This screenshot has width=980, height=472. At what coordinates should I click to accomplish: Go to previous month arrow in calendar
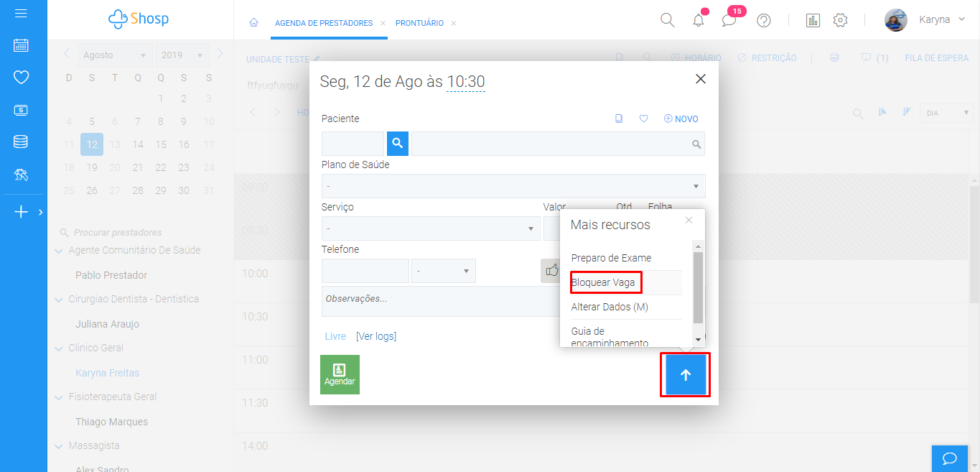[x=66, y=53]
